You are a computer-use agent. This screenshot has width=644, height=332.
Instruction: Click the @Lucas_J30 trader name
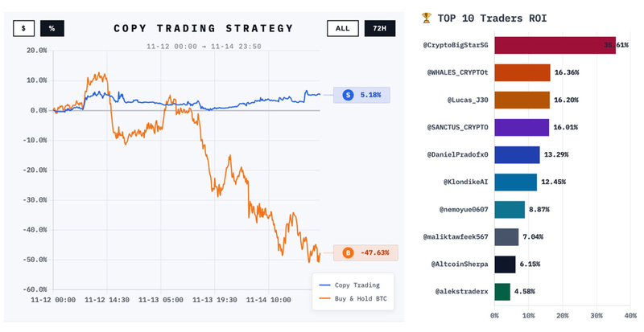click(468, 100)
